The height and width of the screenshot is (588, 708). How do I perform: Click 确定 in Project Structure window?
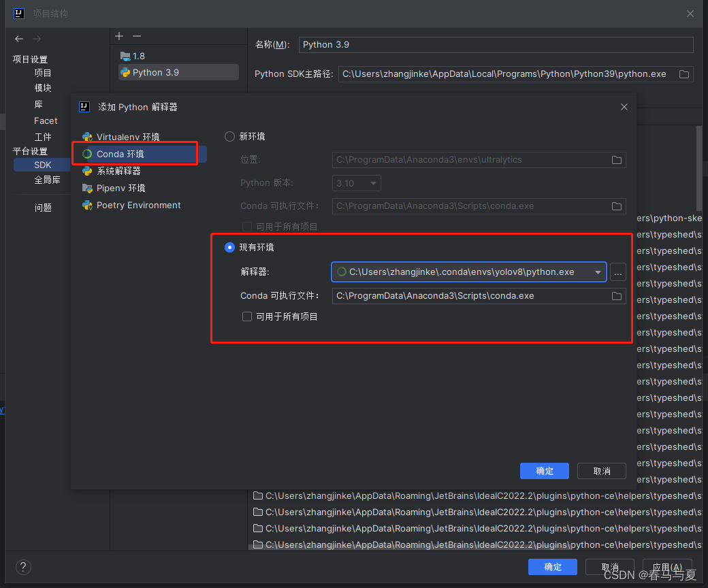tap(553, 567)
